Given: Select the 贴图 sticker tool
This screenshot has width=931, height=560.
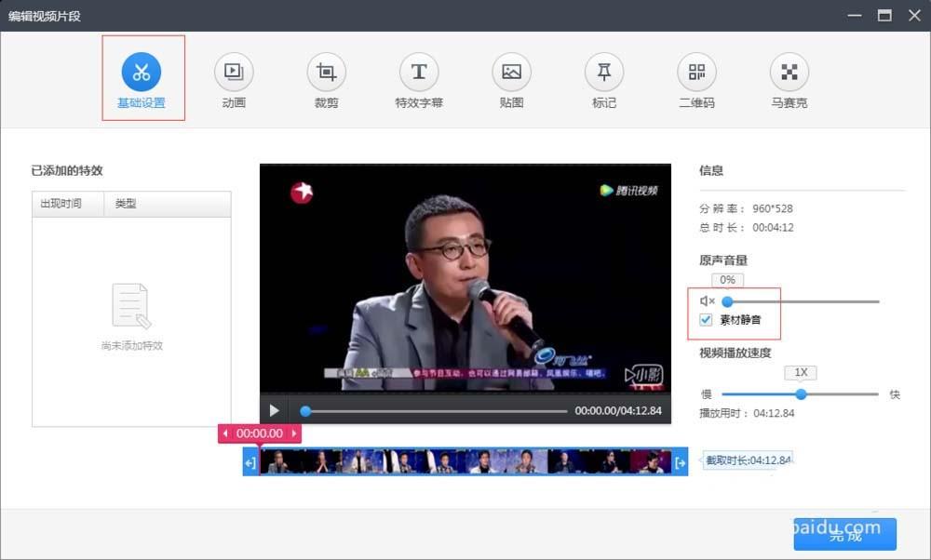Looking at the screenshot, I should 510,78.
